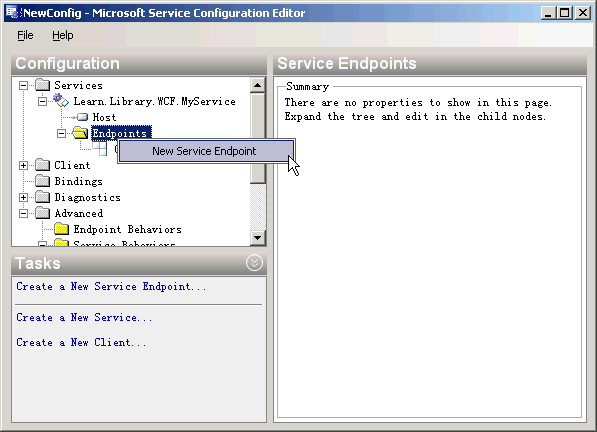Image resolution: width=597 pixels, height=432 pixels.
Task: Click the Create a New Client link
Action: coord(81,343)
